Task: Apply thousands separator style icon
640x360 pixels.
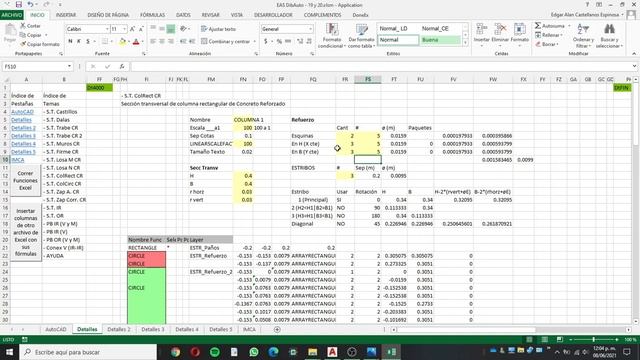Action: click(288, 41)
